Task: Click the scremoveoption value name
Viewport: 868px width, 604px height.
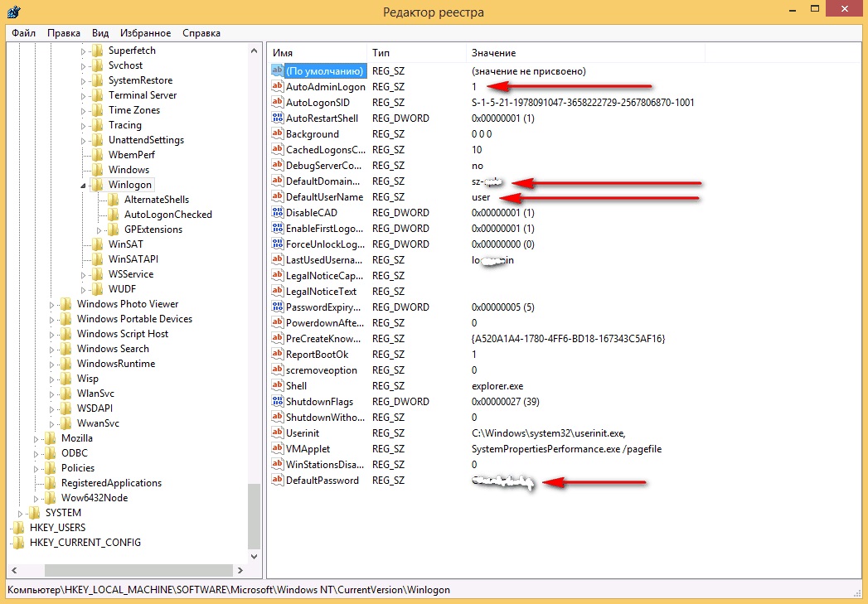Action: click(x=321, y=370)
